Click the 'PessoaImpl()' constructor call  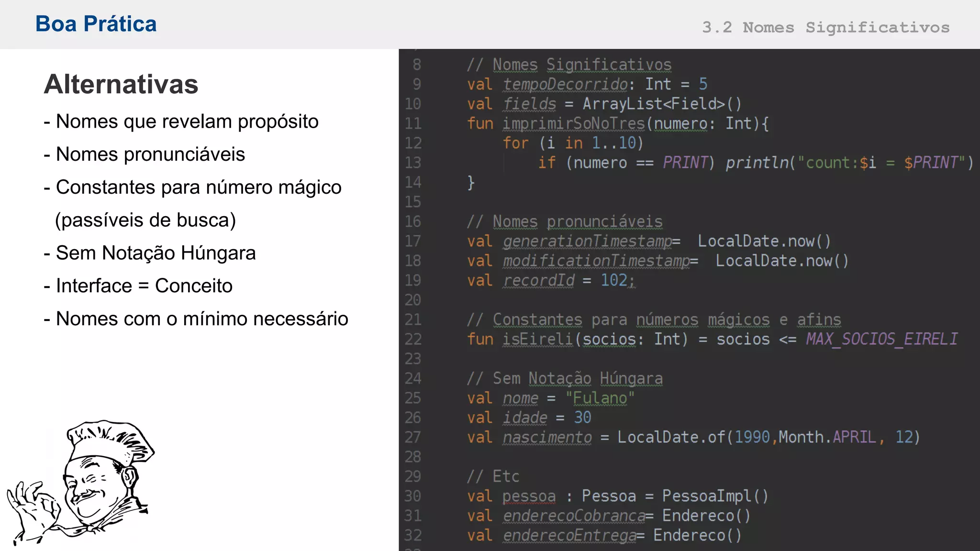tap(715, 496)
